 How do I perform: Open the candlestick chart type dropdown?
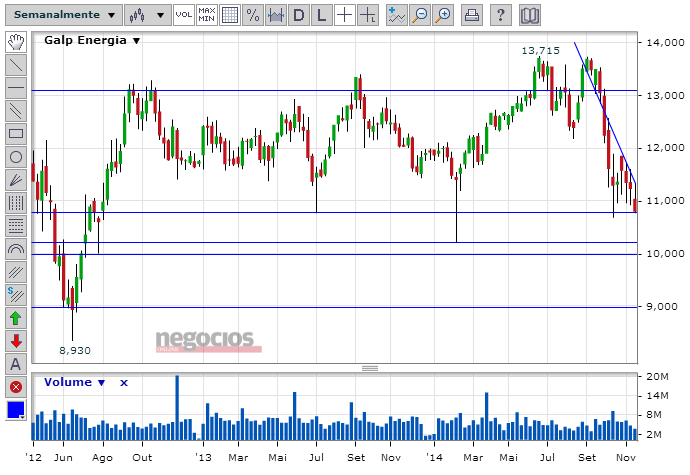coord(147,15)
